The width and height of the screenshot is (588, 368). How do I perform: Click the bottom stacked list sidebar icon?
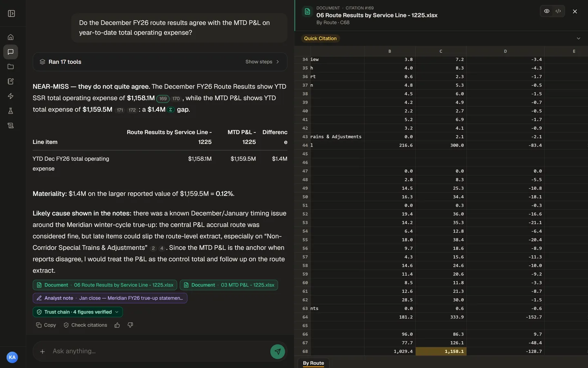point(11,126)
